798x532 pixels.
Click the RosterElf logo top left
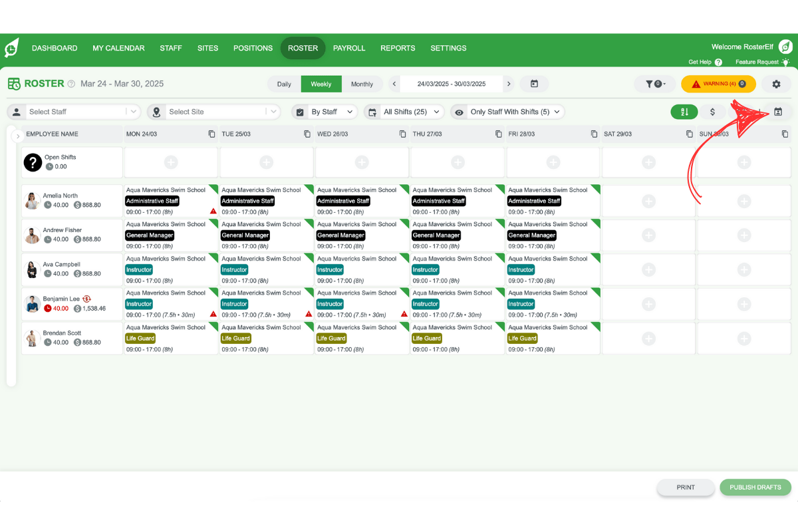click(11, 47)
